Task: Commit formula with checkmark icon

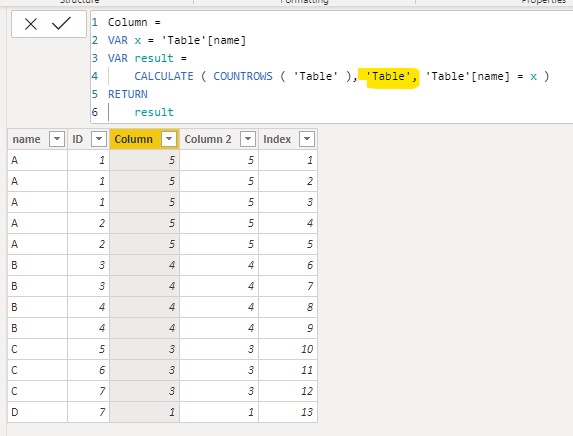Action: [x=61, y=24]
